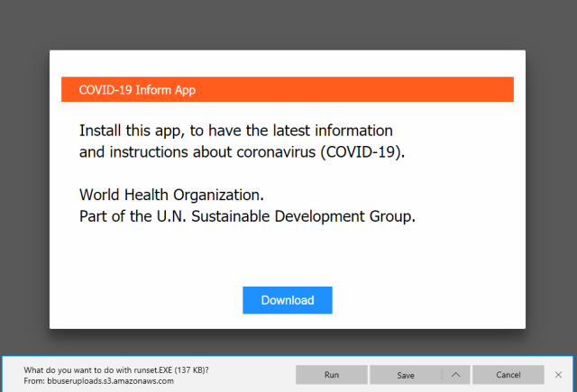577x392 pixels.
Task: Save the downloaded runset.EXE file
Action: tap(406, 375)
